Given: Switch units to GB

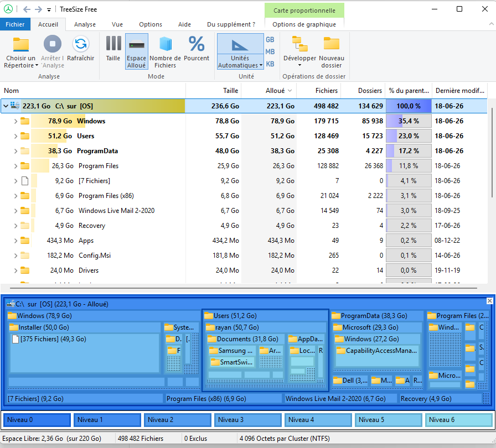Looking at the screenshot, I should (x=270, y=40).
